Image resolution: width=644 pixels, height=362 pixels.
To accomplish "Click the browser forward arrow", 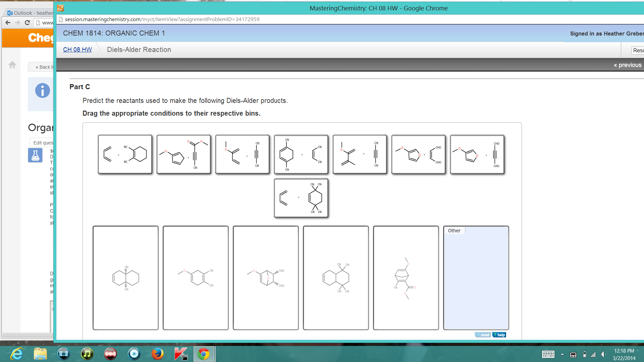I will click(x=17, y=22).
